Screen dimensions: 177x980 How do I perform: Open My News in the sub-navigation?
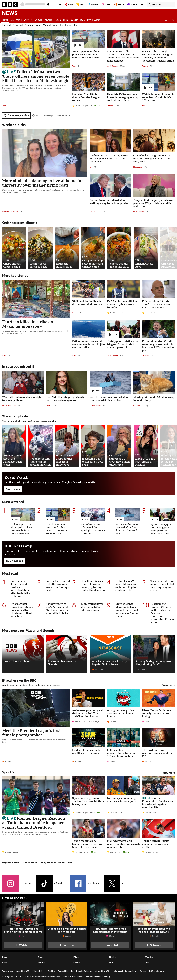tap(79, 25)
